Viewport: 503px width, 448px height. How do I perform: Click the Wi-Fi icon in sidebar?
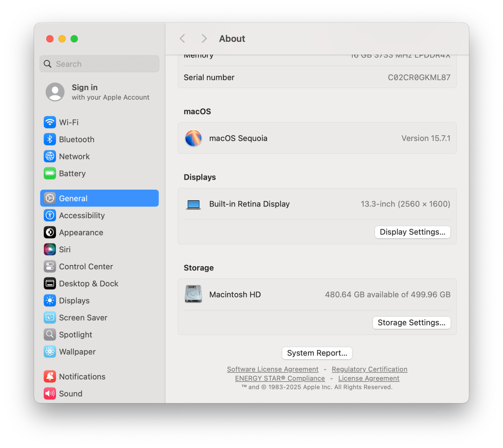pos(50,122)
